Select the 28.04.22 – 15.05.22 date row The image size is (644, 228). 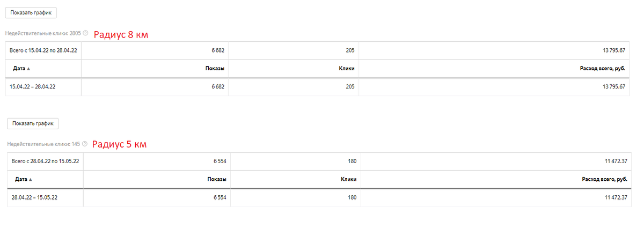pyautogui.click(x=321, y=197)
